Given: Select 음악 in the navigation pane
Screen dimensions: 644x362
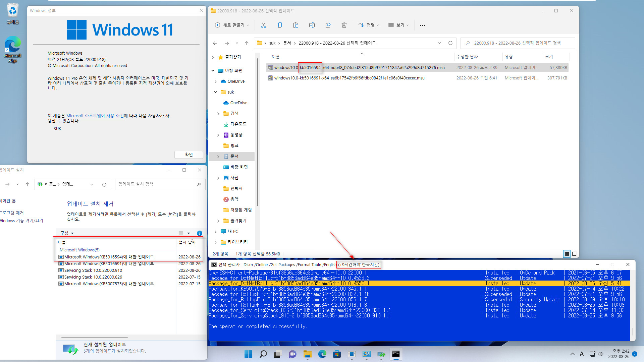Looking at the screenshot, I should click(234, 199).
